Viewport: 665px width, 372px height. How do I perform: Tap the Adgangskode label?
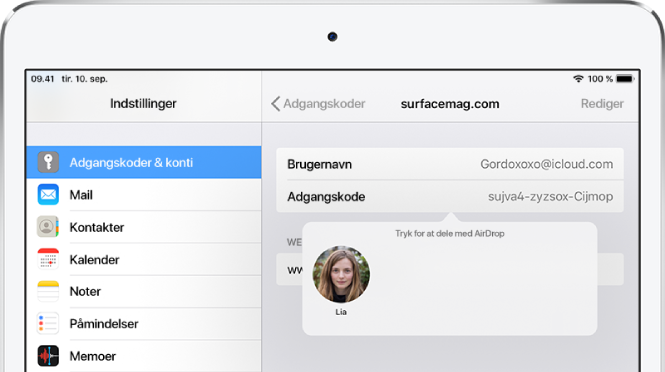pos(326,197)
